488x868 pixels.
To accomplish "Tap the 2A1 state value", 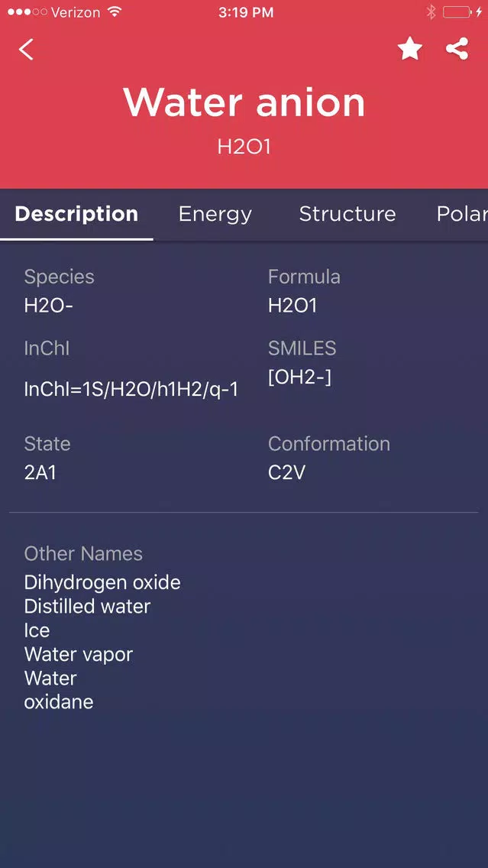I will tap(40, 473).
